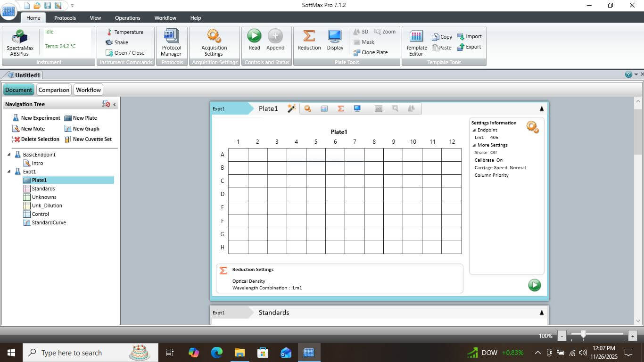Open the quick access toolbar dropdown
Screen dimensions: 644x362
tap(72, 6)
